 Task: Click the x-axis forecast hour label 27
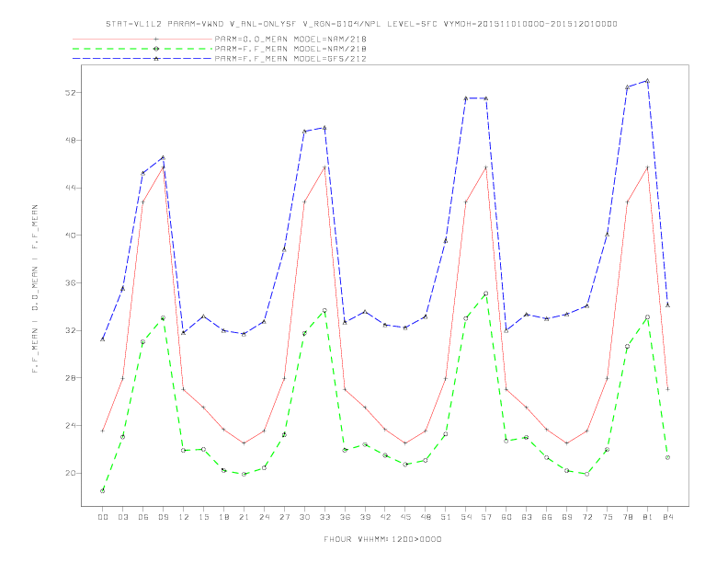pos(284,517)
